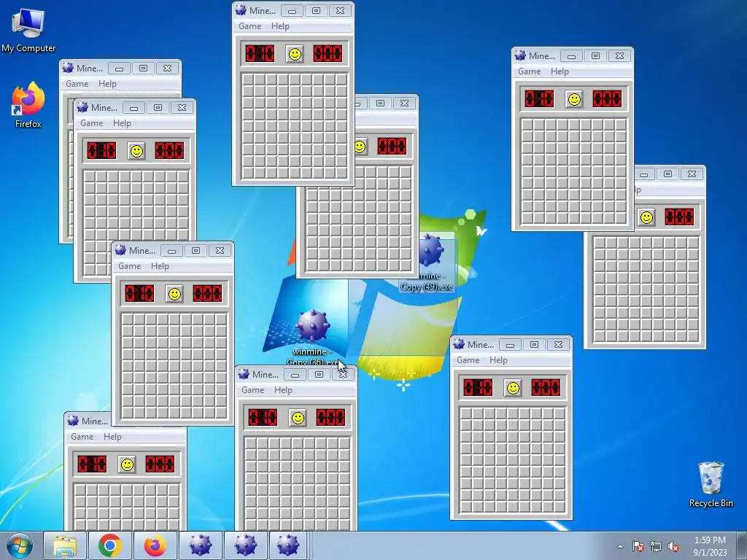
Task: Click second Minesweeper icon on the taskbar
Action: (245, 545)
